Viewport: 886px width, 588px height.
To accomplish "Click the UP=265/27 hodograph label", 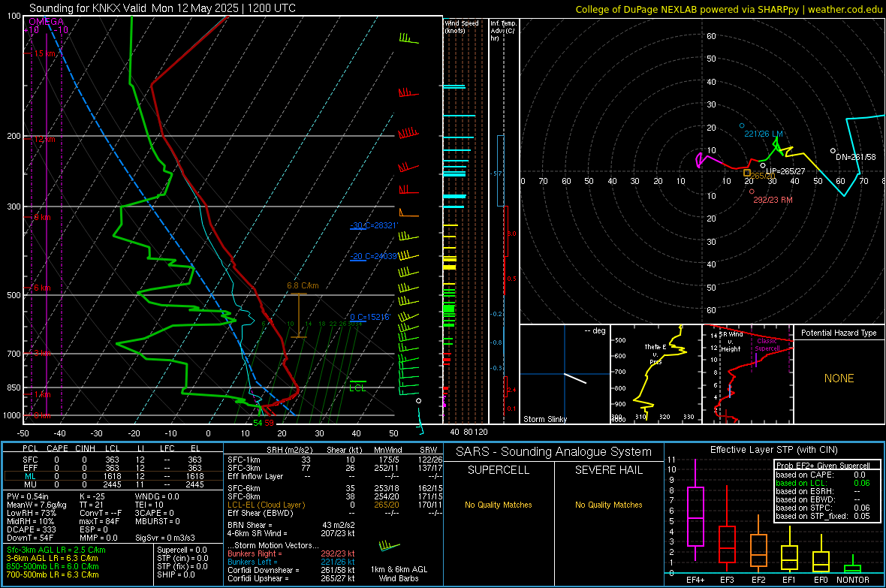I will [x=785, y=170].
